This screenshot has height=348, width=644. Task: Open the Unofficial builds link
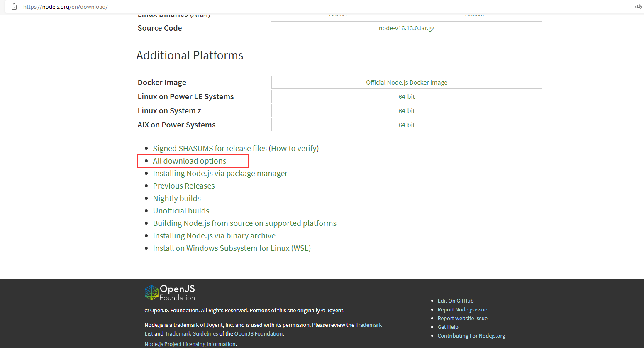pos(181,211)
